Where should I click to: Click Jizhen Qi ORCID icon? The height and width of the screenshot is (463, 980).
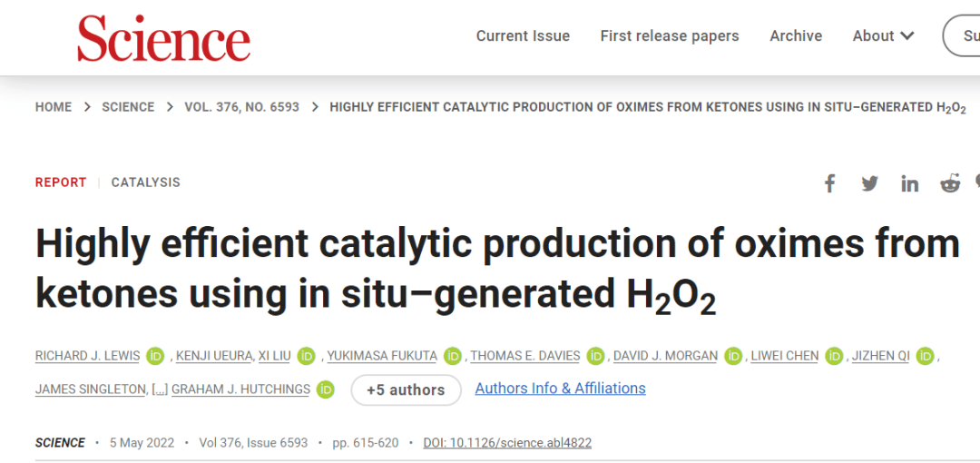click(x=925, y=356)
